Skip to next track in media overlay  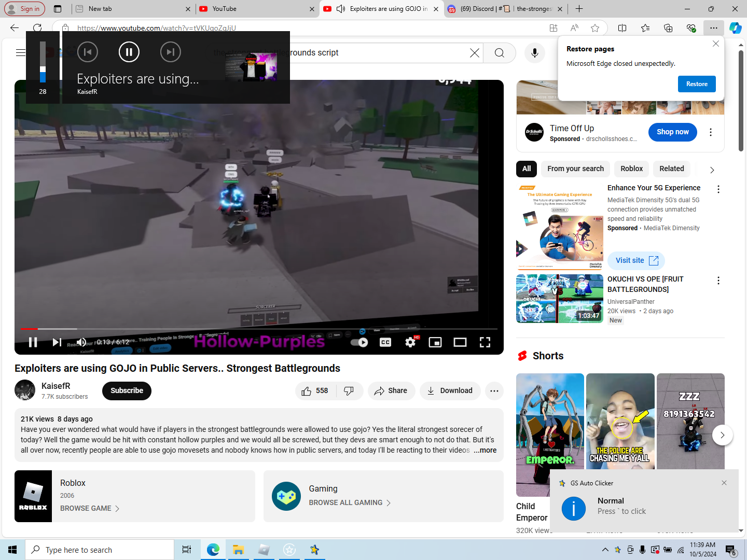(x=171, y=52)
